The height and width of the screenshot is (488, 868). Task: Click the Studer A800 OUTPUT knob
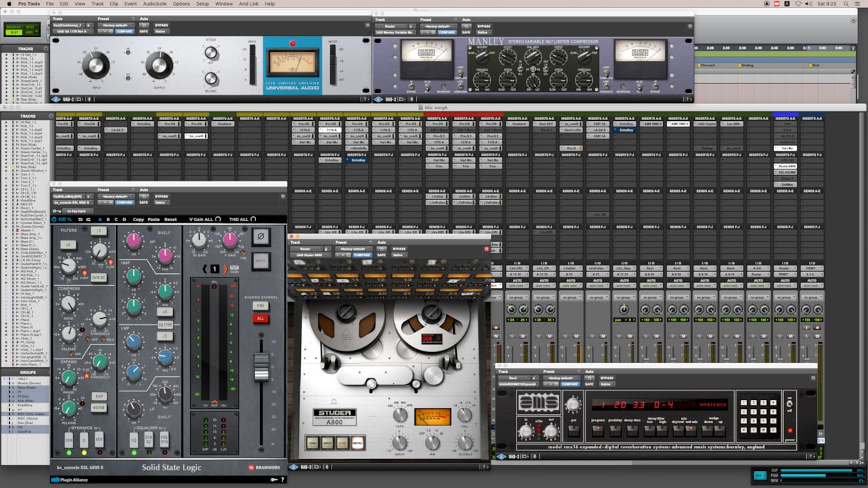[x=464, y=443]
